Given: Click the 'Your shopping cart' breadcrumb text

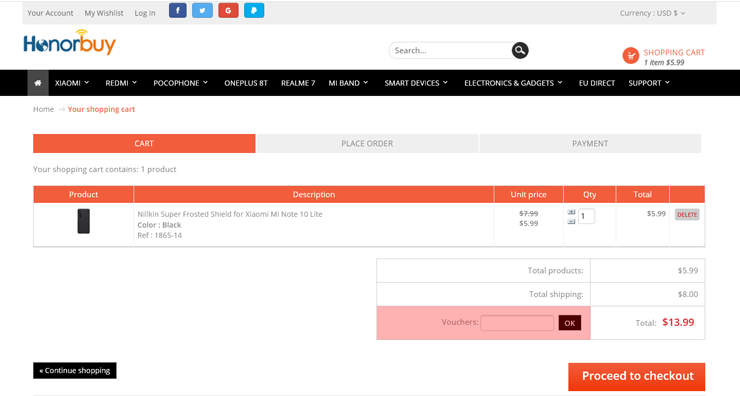Looking at the screenshot, I should click(x=101, y=109).
